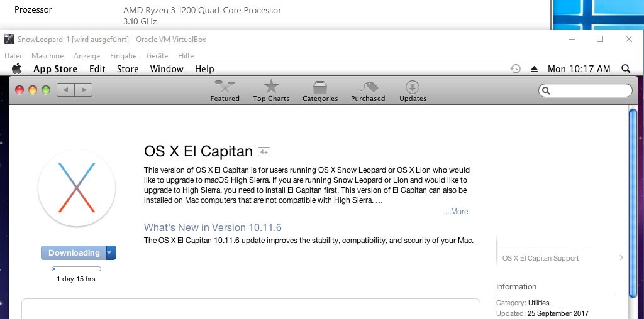The image size is (644, 319).
Task: Click the OS X El Capitan app icon
Action: tap(77, 188)
